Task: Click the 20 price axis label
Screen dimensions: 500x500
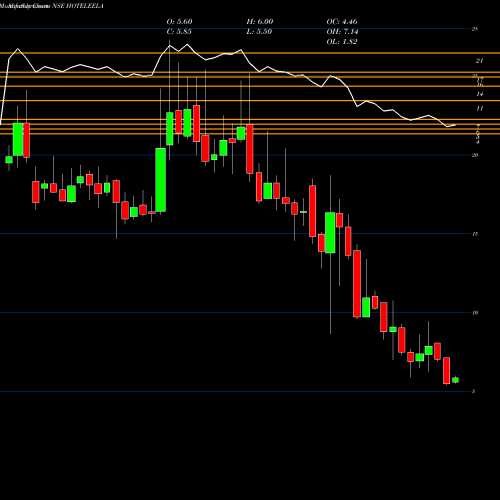Action: 475,155
